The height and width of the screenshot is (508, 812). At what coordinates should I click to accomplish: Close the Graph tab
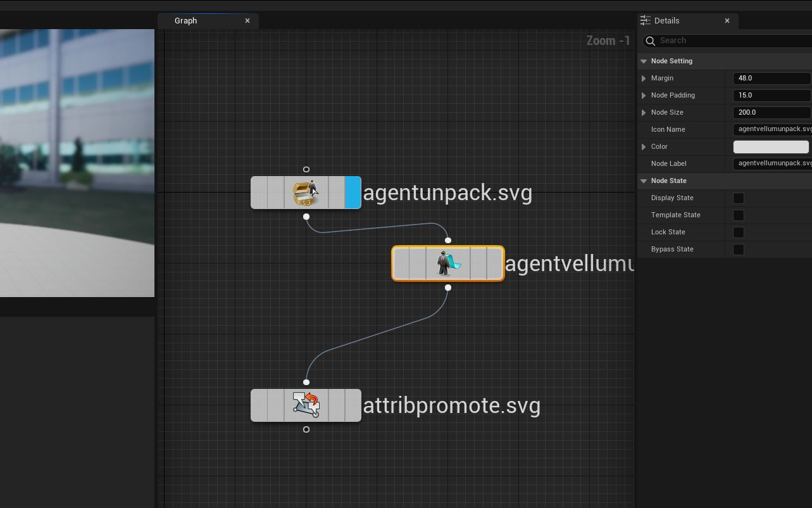247,21
